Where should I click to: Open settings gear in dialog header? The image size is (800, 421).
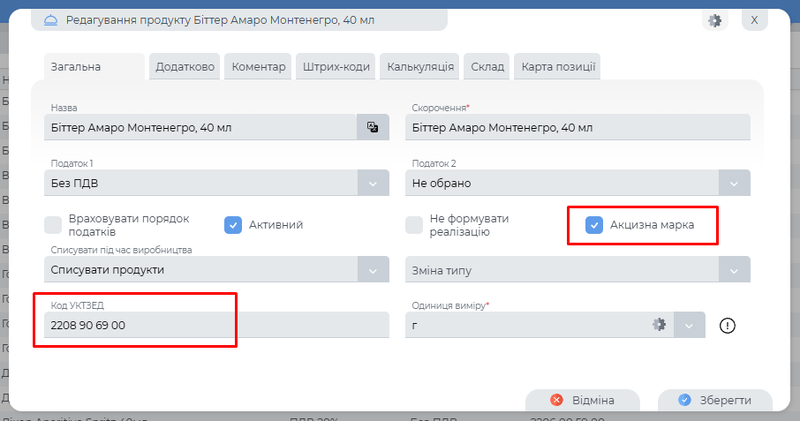tap(714, 20)
